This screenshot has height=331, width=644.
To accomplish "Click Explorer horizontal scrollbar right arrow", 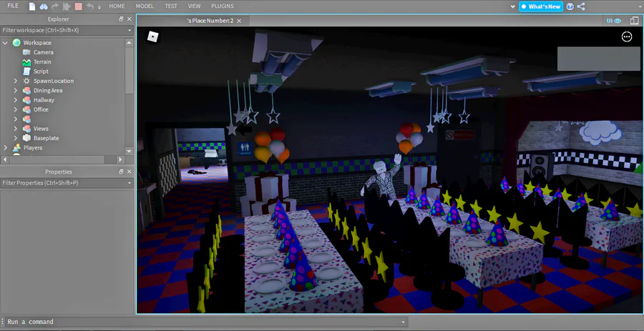I will click(x=120, y=159).
